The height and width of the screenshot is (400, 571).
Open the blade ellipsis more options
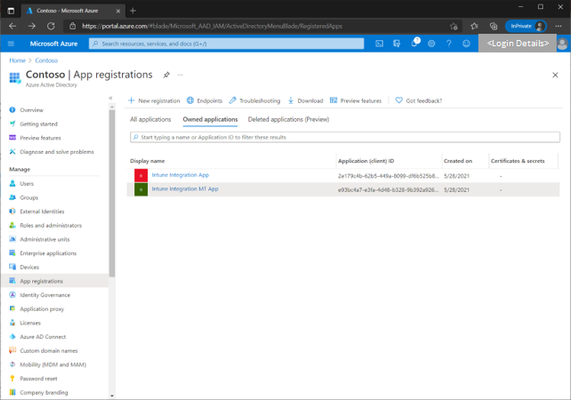[x=180, y=75]
